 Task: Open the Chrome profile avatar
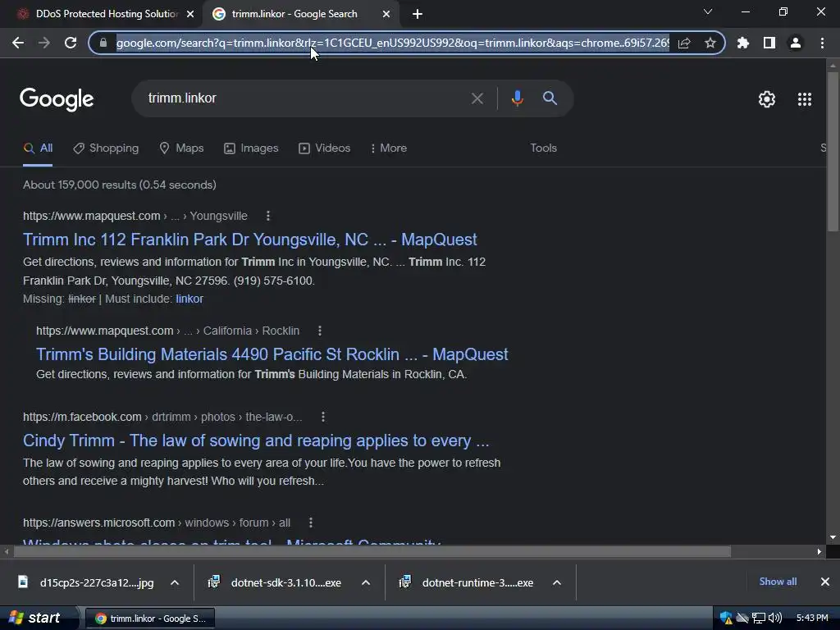796,43
